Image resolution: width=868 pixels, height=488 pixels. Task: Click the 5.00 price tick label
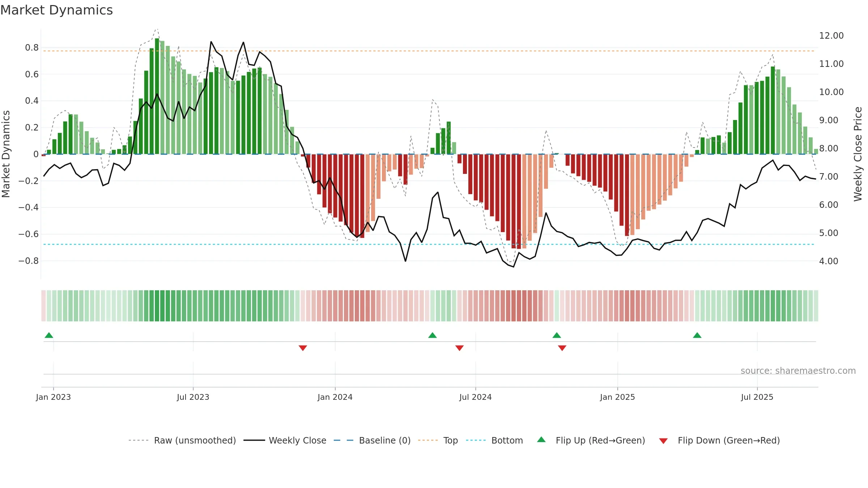[x=829, y=233]
